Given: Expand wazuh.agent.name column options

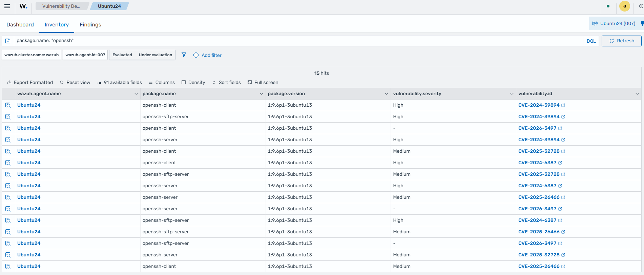Looking at the screenshot, I should click(x=136, y=94).
